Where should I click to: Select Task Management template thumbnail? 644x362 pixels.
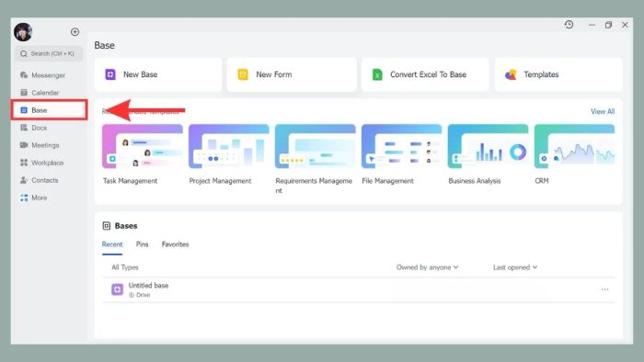[143, 146]
